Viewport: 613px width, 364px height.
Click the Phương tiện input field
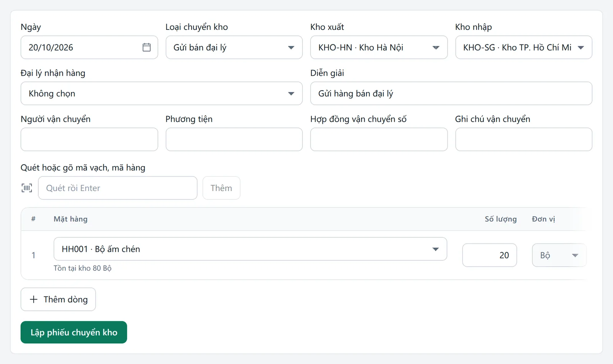point(234,139)
